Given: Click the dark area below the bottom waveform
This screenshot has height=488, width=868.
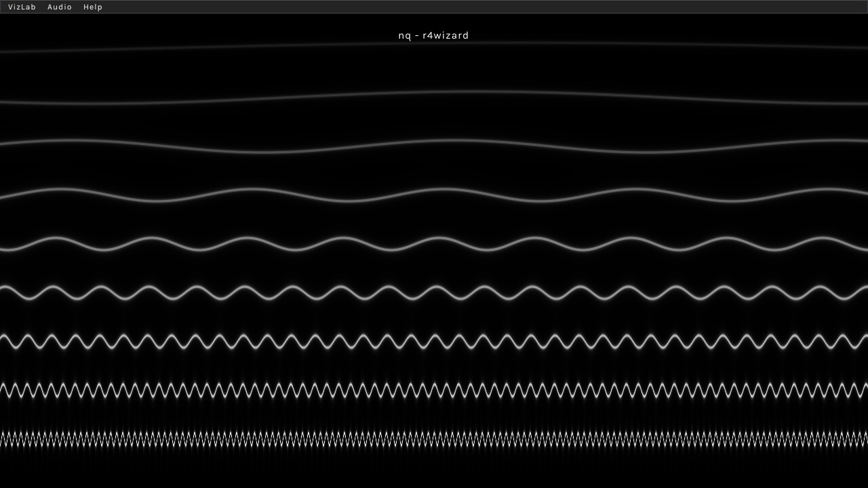Looking at the screenshot, I should coord(434,474).
